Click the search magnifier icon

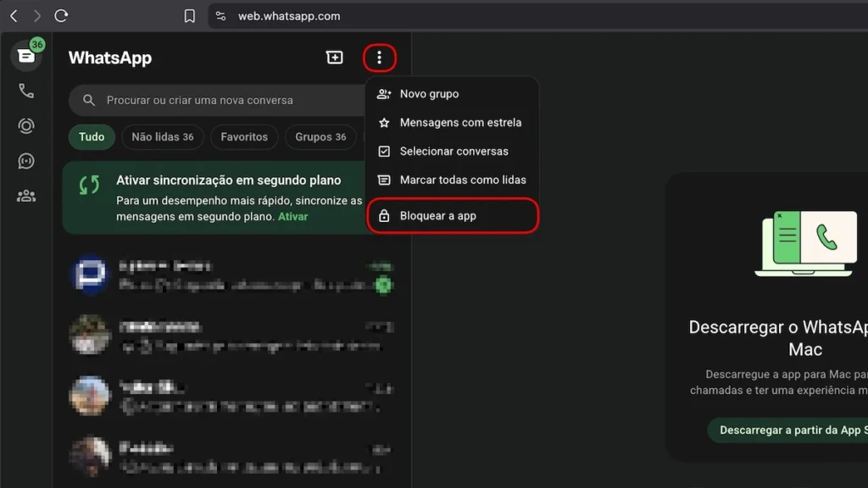[88, 100]
